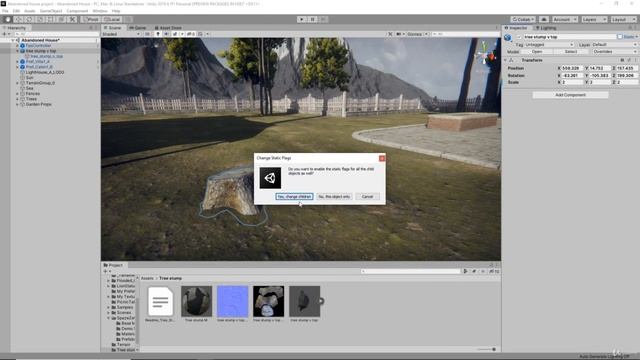This screenshot has width=640, height=360.
Task: Switch to the Game tab
Action: 138,28
